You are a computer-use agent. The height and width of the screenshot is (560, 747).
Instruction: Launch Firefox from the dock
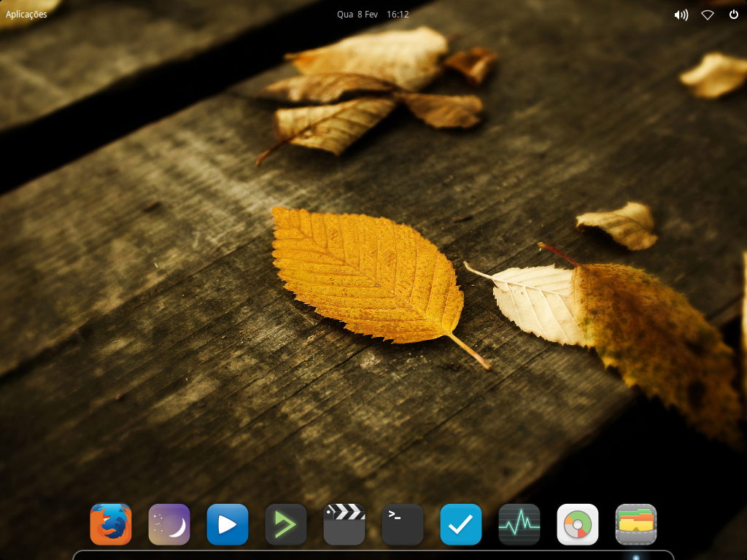111,524
